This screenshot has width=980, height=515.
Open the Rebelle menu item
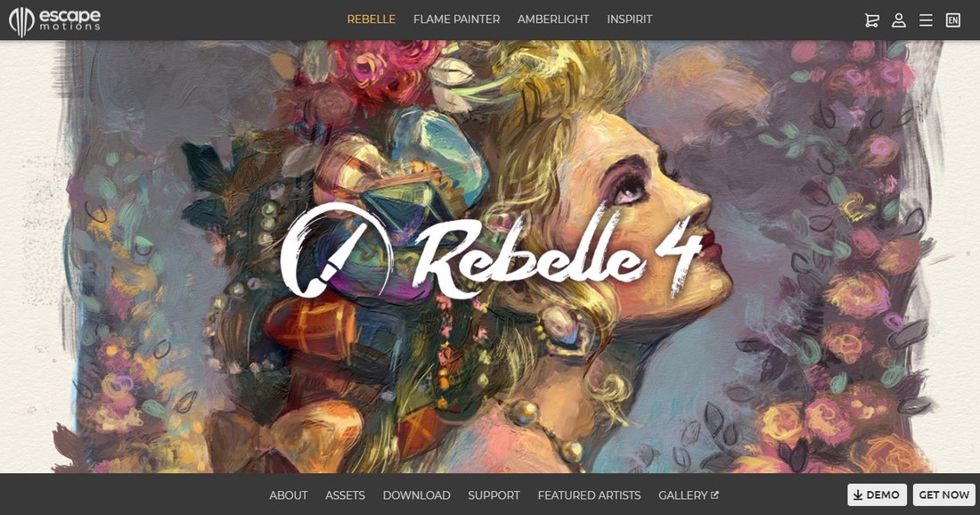(372, 20)
